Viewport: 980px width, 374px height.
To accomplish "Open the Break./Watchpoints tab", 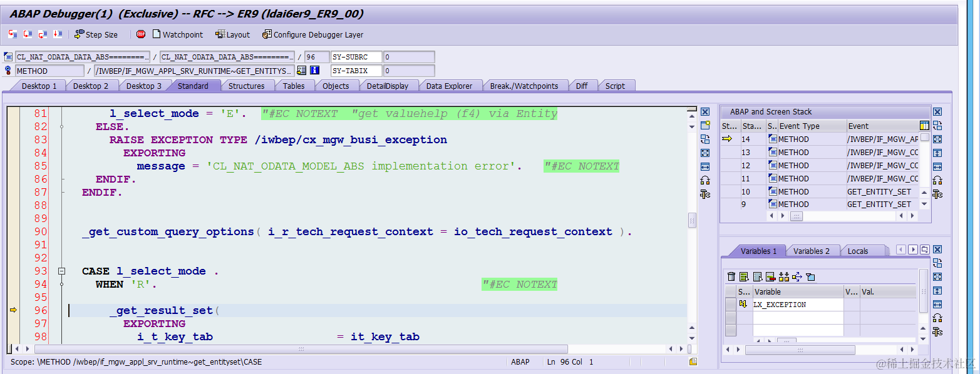I will [524, 86].
